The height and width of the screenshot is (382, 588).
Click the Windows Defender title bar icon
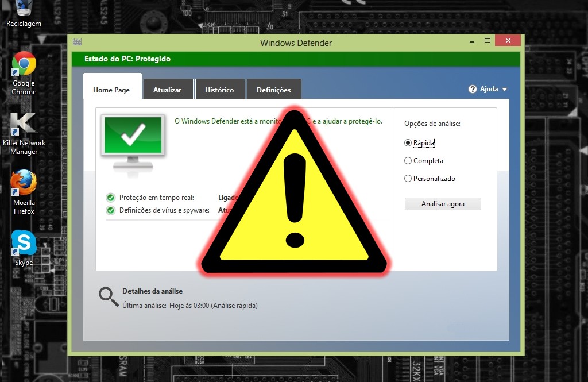78,42
